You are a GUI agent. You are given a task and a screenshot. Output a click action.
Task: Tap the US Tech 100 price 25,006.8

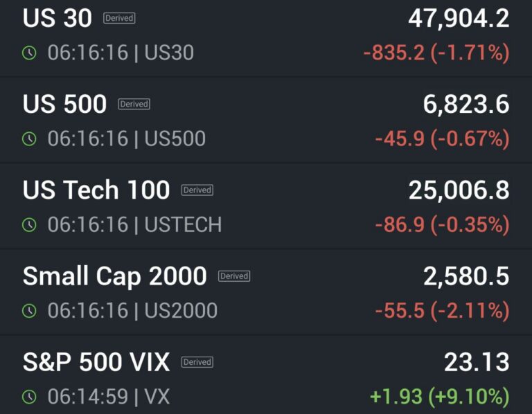coord(459,190)
